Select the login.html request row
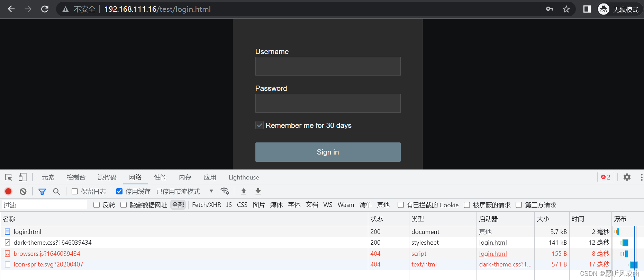Viewport: 644px width, 280px height. point(322,231)
